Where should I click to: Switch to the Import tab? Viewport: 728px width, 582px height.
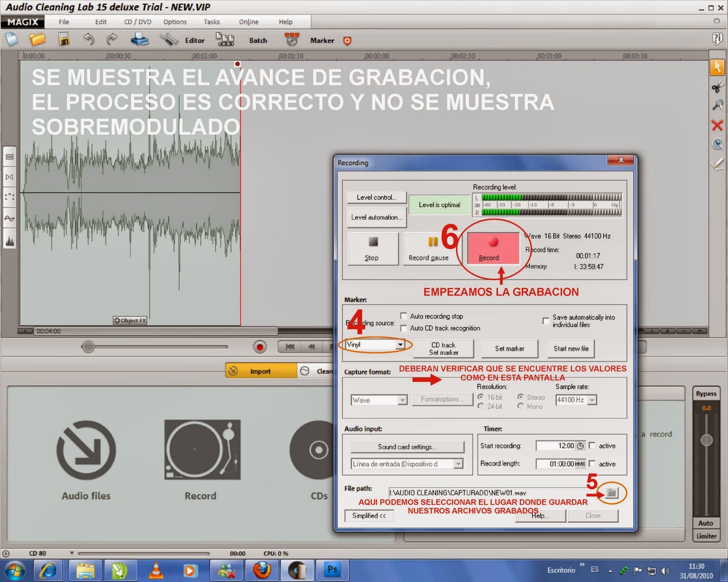(x=261, y=371)
